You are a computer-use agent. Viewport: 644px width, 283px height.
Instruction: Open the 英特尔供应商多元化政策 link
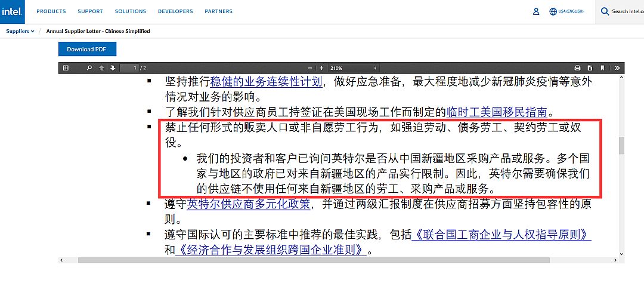click(249, 204)
